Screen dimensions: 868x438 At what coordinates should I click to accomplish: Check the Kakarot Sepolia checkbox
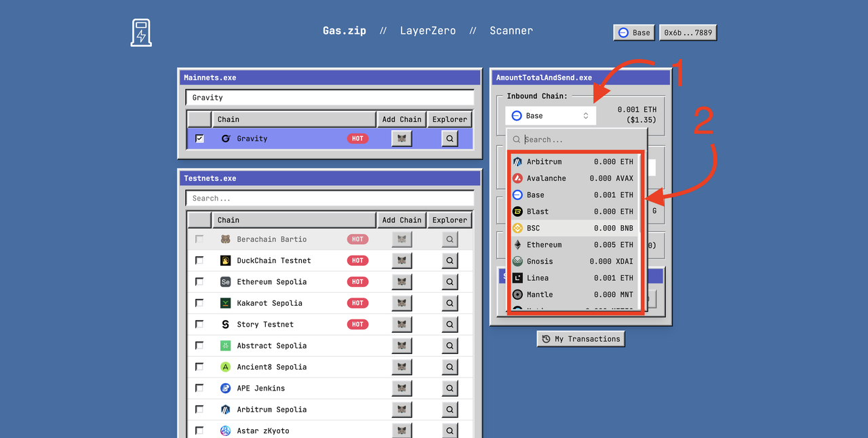coord(199,303)
